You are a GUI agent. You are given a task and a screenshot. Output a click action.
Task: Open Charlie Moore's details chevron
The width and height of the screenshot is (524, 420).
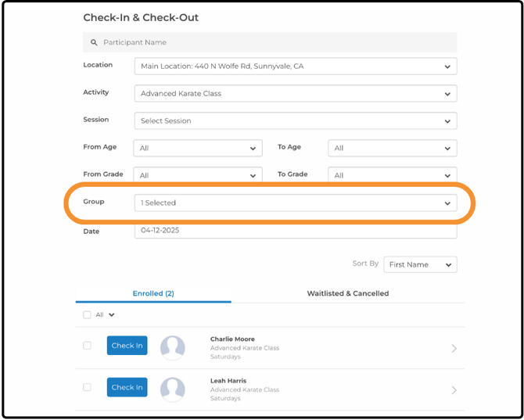[454, 349]
